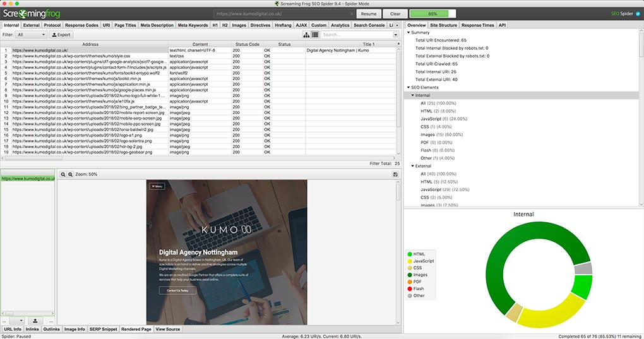Switch to the View Source tab
The image size is (644, 339).
167,329
